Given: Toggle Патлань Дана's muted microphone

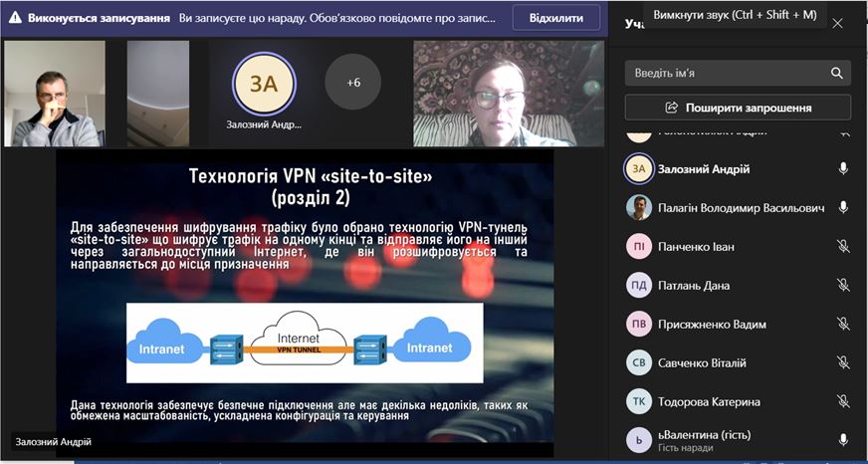Looking at the screenshot, I should click(x=843, y=285).
